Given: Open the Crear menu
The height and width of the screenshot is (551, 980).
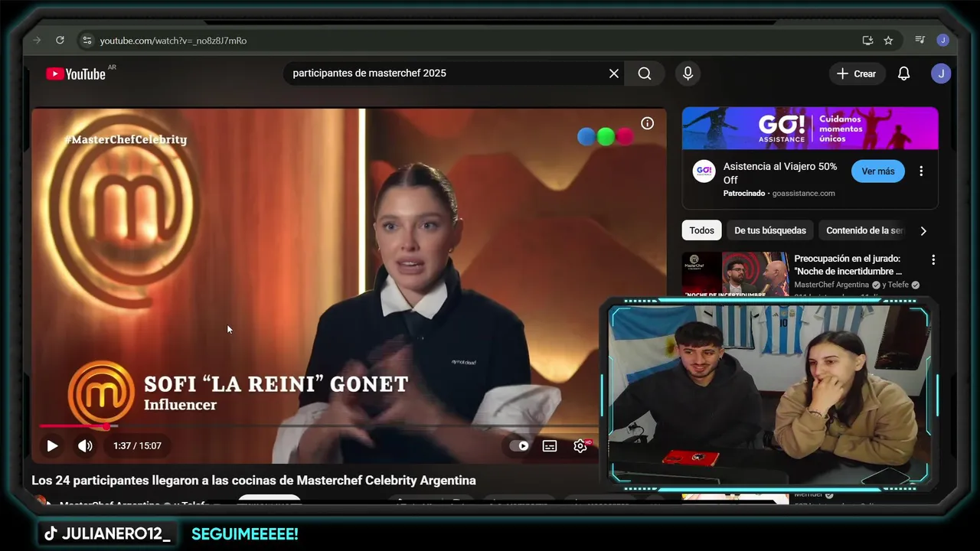Looking at the screenshot, I should pos(857,73).
